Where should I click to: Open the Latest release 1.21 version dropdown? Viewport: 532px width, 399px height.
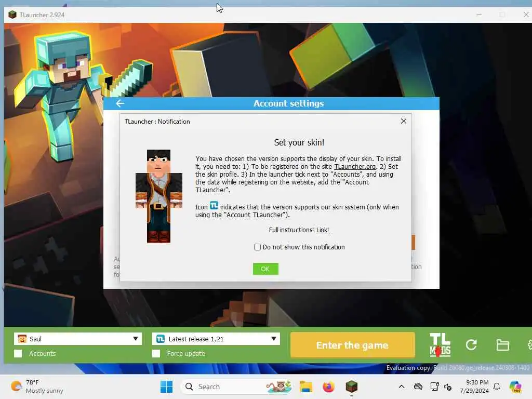click(x=216, y=339)
